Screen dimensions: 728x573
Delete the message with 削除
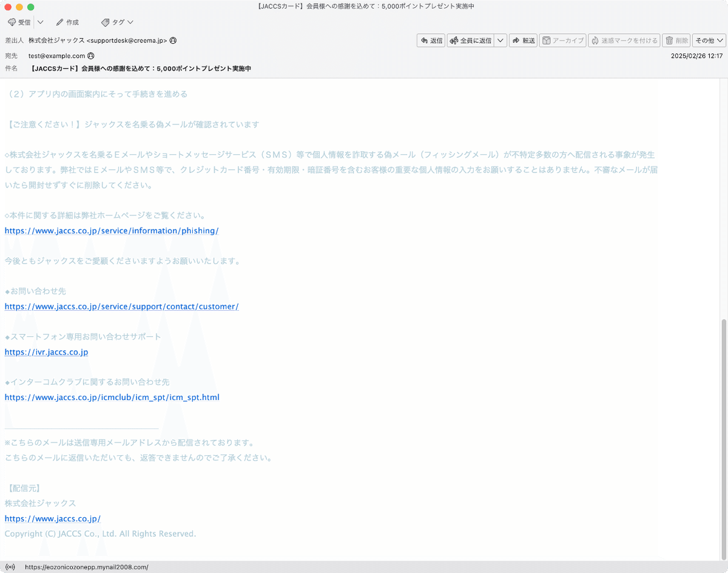(x=676, y=41)
